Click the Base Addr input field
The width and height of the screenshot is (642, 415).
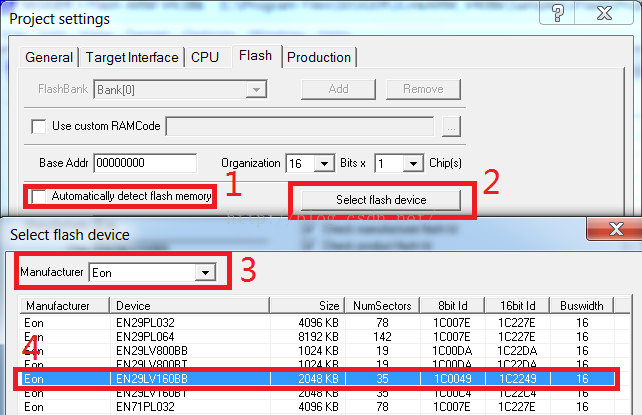click(x=145, y=163)
